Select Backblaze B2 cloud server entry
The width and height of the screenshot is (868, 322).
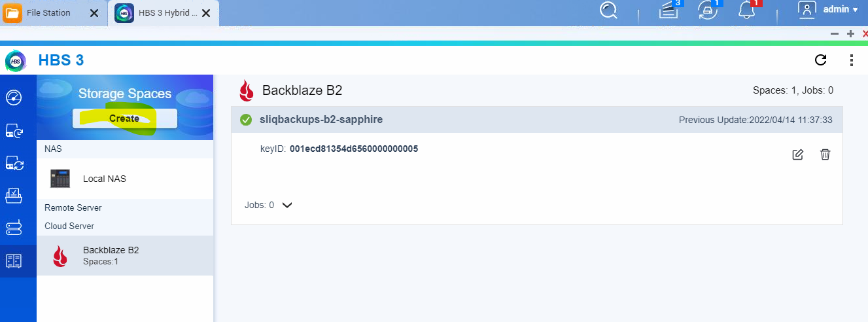click(x=125, y=255)
